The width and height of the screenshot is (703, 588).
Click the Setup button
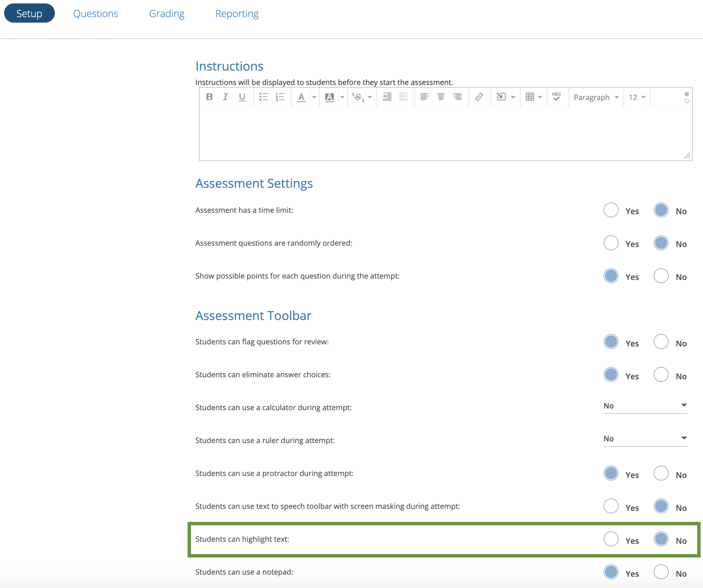click(29, 13)
